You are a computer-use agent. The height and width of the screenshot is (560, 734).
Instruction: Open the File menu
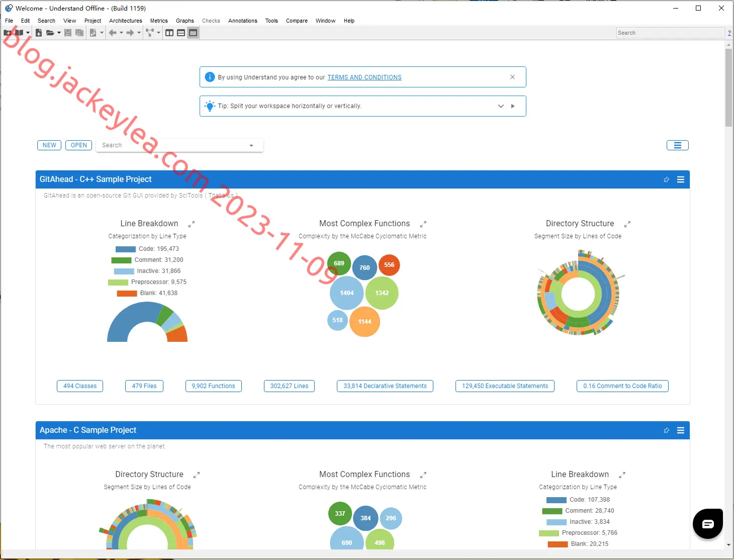[9, 21]
